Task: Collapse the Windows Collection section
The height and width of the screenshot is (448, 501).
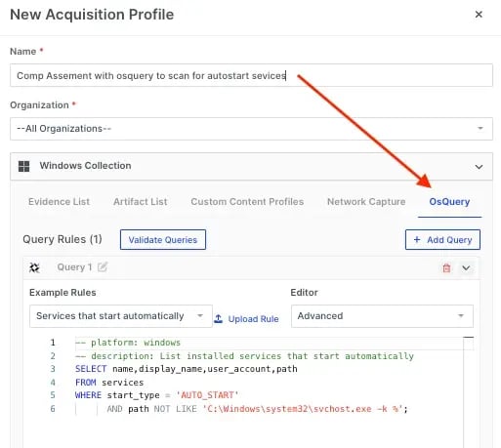Action: pyautogui.click(x=479, y=167)
